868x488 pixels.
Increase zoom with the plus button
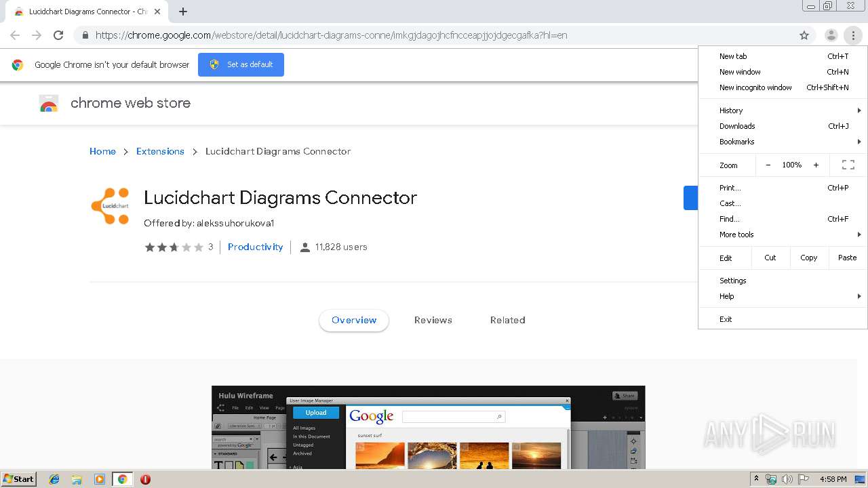click(816, 165)
